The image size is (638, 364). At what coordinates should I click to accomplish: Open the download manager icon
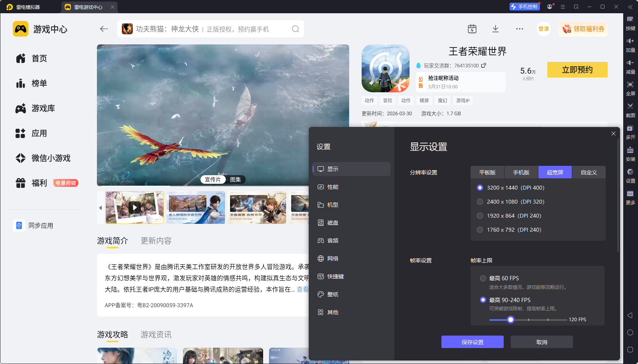coord(495,29)
